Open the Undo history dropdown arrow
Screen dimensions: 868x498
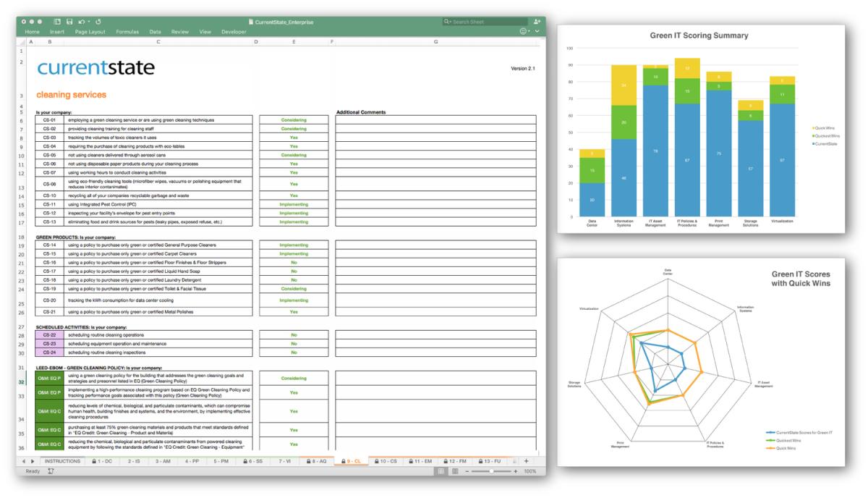[x=88, y=22]
